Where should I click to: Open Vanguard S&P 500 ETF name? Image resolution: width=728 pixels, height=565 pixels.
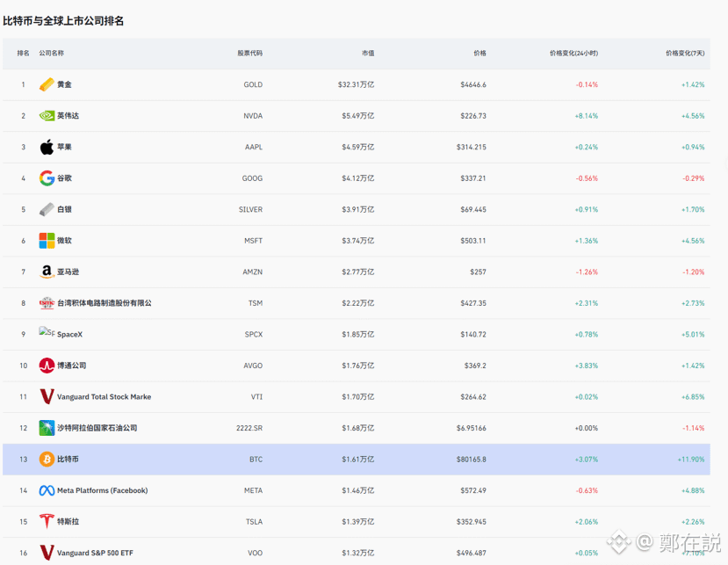95,553
